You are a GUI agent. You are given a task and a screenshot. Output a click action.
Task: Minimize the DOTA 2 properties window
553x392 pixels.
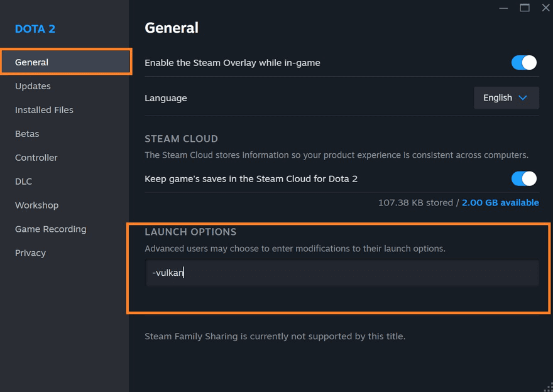[503, 8]
